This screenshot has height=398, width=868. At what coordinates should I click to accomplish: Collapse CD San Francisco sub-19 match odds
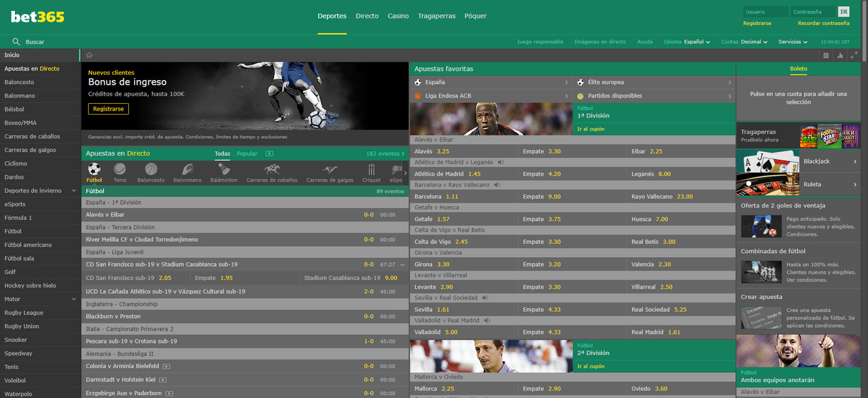[402, 264]
